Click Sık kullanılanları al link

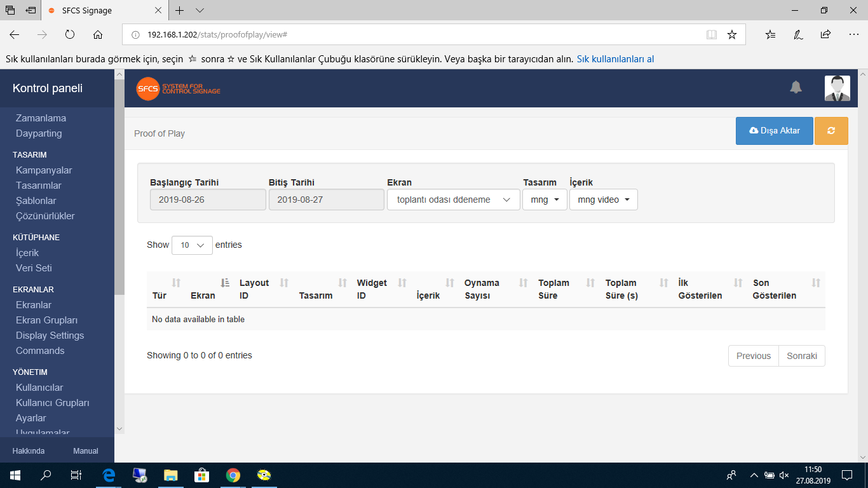(x=615, y=59)
